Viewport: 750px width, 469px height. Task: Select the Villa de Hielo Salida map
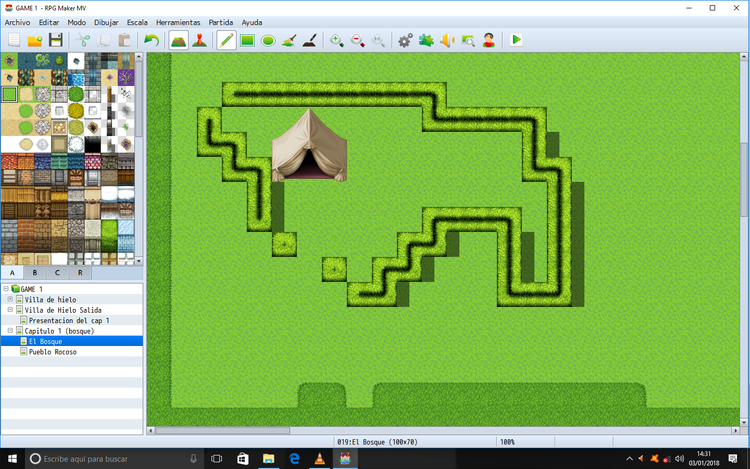click(63, 310)
